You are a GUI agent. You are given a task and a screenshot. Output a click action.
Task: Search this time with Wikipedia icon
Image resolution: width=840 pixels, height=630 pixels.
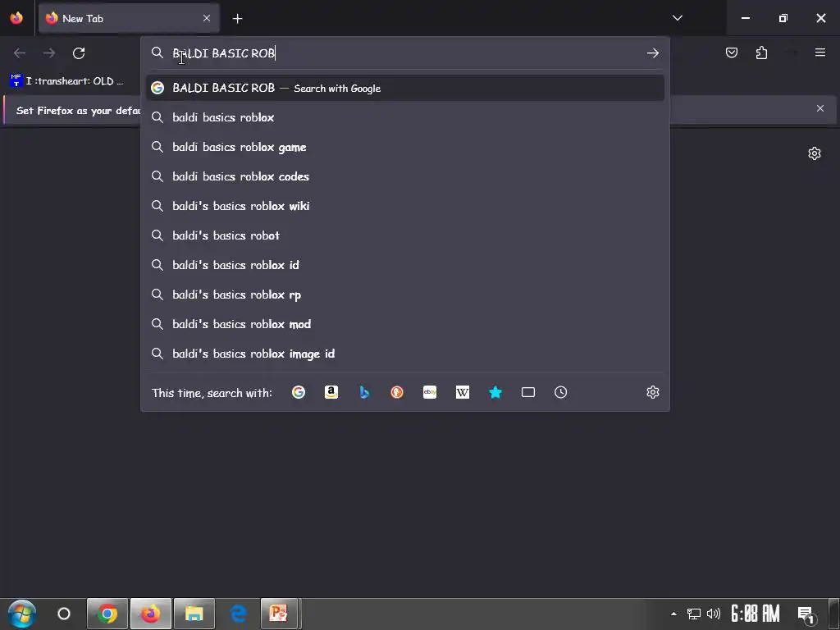pos(463,392)
